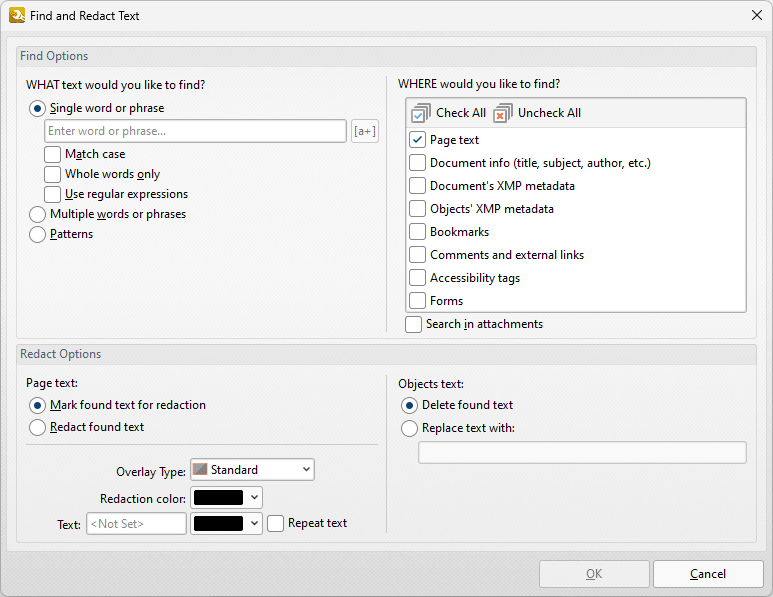Image resolution: width=773 pixels, height=597 pixels.
Task: Select Replace text with option
Action: click(409, 428)
